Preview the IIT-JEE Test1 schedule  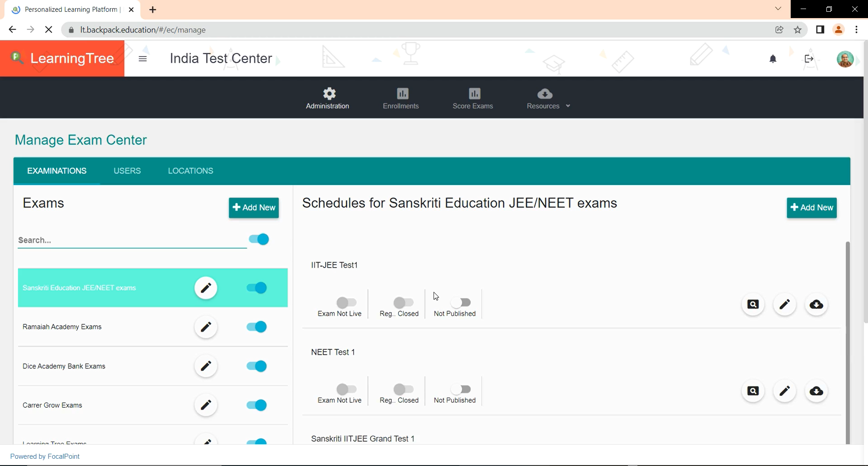click(x=753, y=305)
